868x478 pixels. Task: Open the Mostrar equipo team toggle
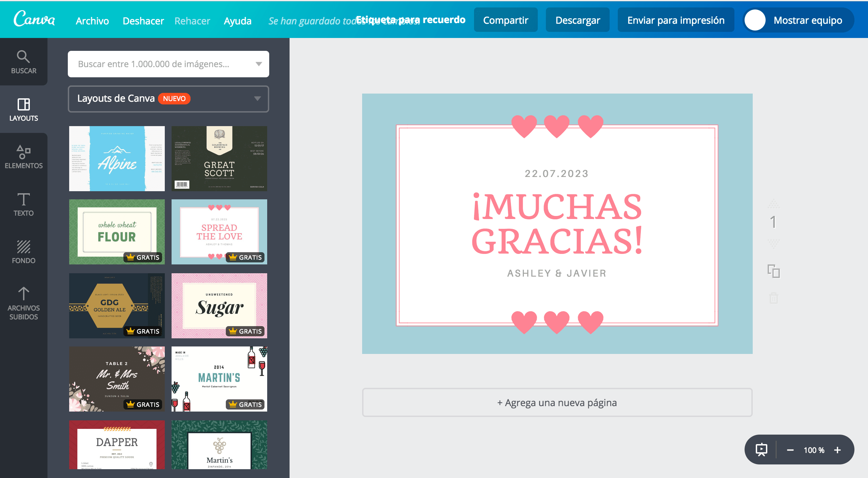[x=798, y=20]
